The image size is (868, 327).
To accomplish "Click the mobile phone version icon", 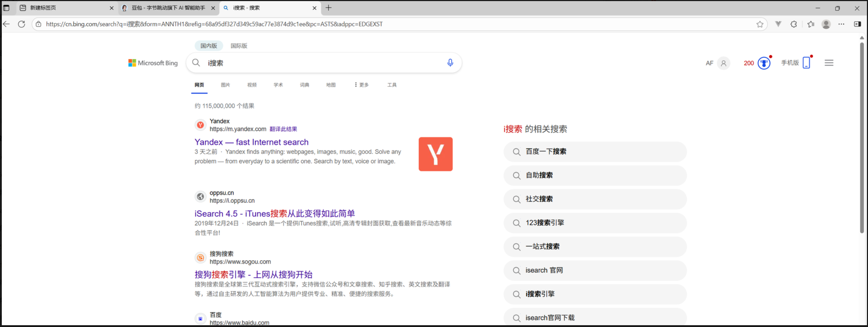I will pos(806,63).
